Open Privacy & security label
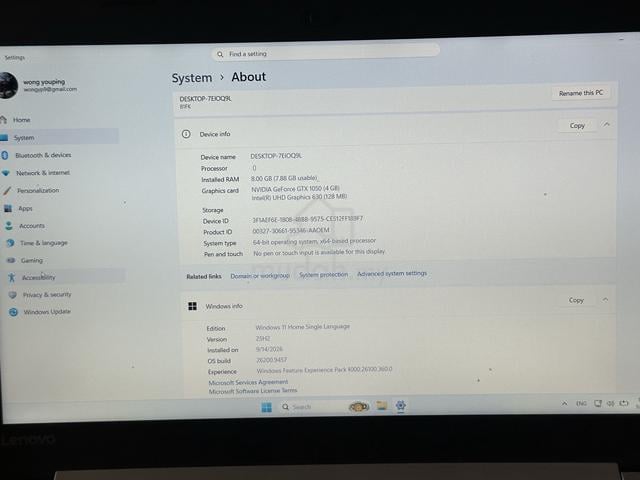Image resolution: width=640 pixels, height=480 pixels. (47, 295)
